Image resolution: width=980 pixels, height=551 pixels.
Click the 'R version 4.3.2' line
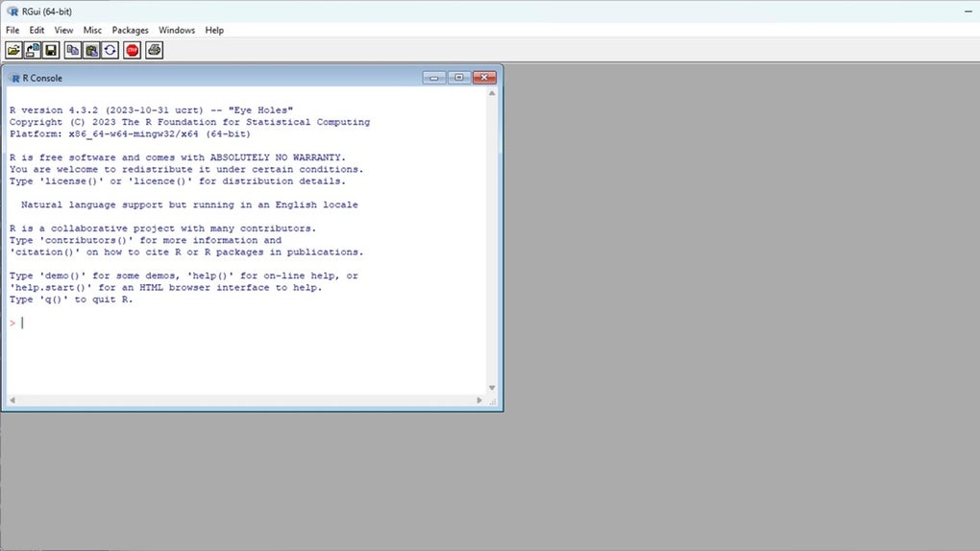coord(151,110)
